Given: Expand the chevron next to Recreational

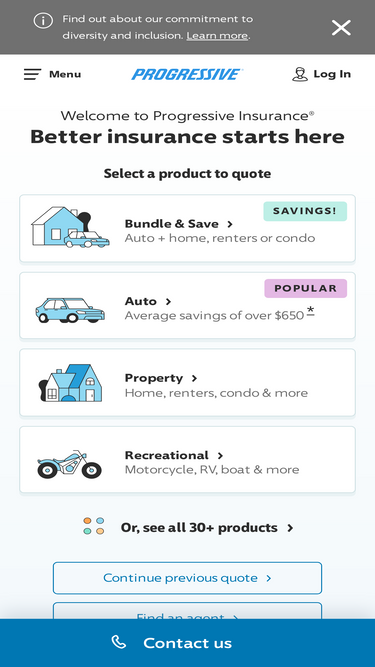Looking at the screenshot, I should pos(220,456).
